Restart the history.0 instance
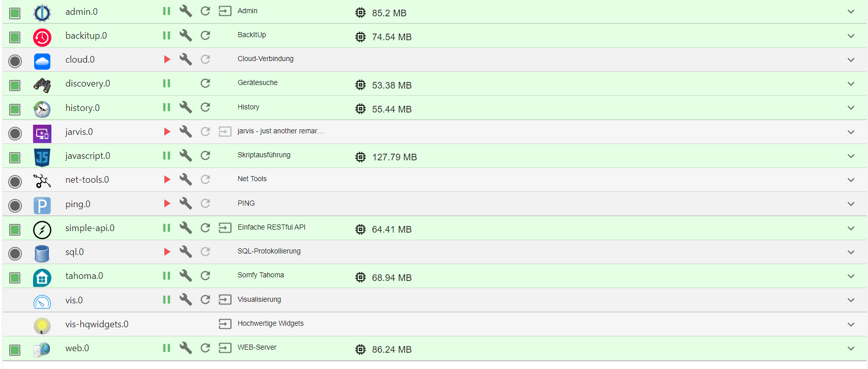868x369 pixels. click(205, 107)
